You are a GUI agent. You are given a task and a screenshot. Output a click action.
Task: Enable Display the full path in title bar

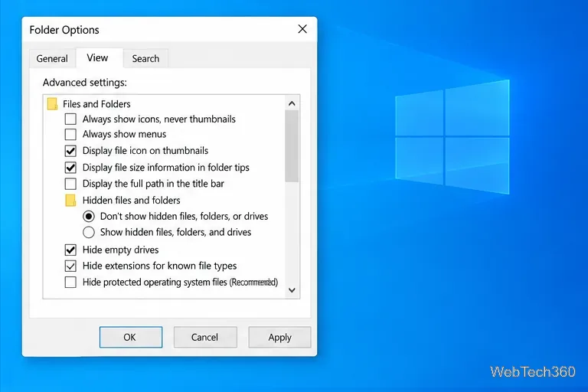pyautogui.click(x=70, y=184)
